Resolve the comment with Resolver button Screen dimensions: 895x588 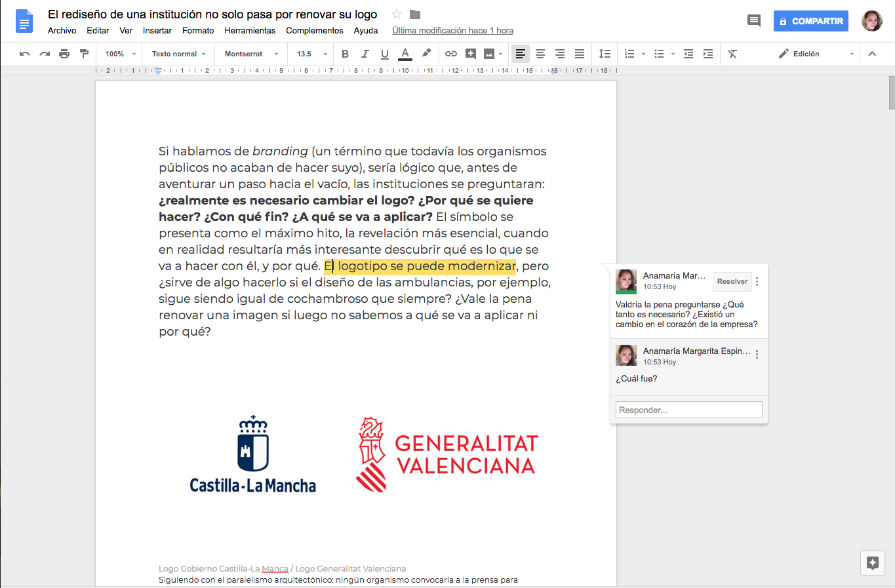pos(732,281)
